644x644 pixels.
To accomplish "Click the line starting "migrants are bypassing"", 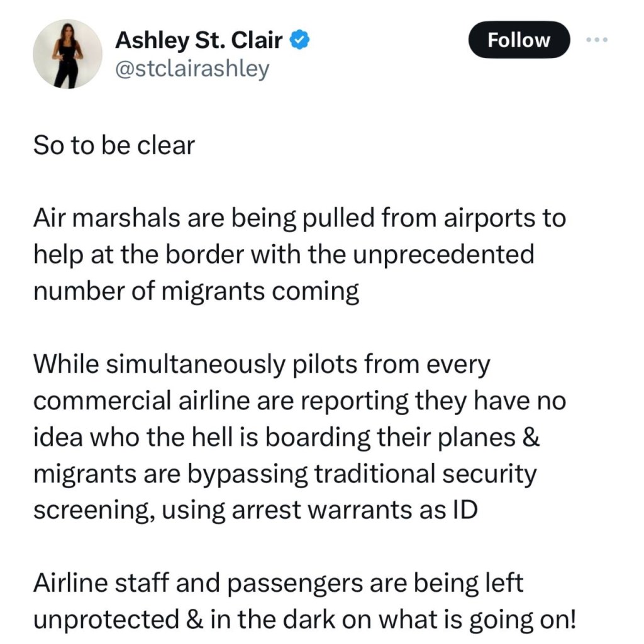I will 285,474.
